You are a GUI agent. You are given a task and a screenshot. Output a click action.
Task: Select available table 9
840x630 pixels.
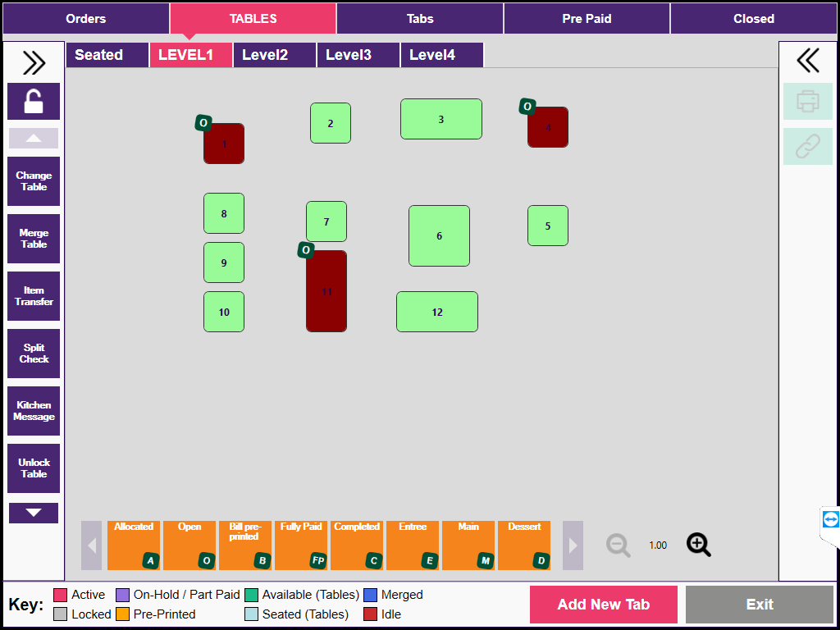pos(224,262)
